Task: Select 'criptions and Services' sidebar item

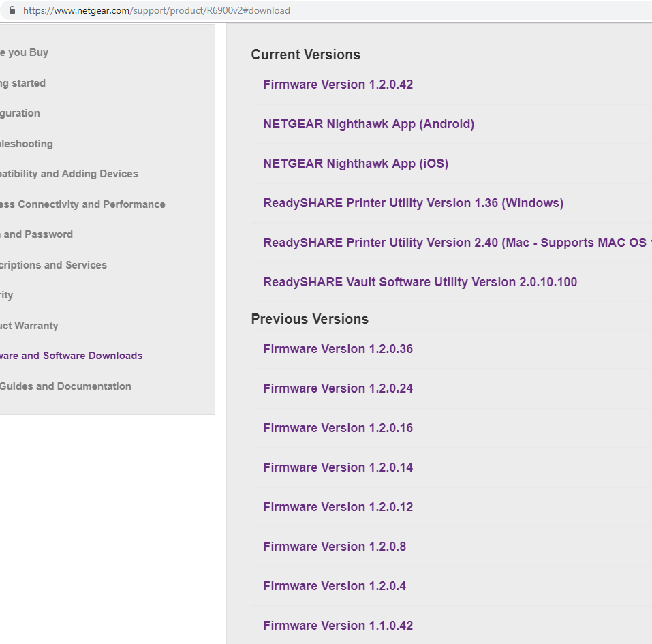Action: click(54, 265)
